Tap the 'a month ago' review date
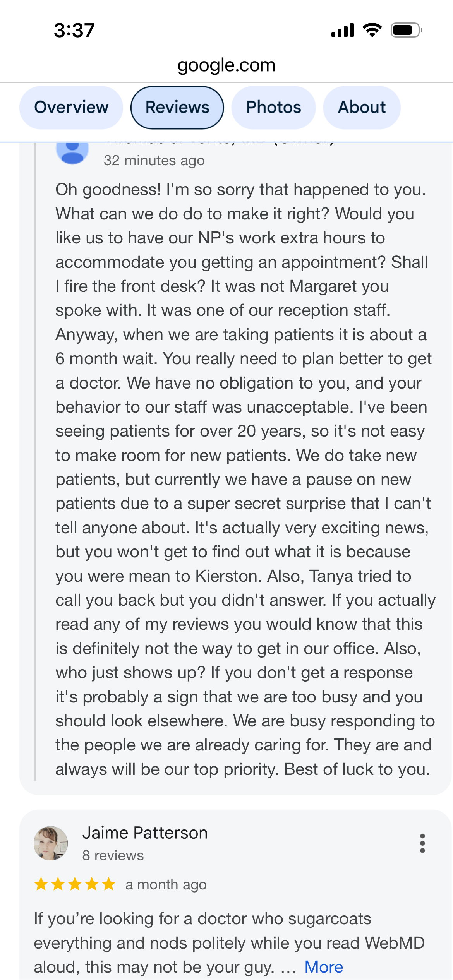Screen dimensions: 453x980 tap(166, 884)
